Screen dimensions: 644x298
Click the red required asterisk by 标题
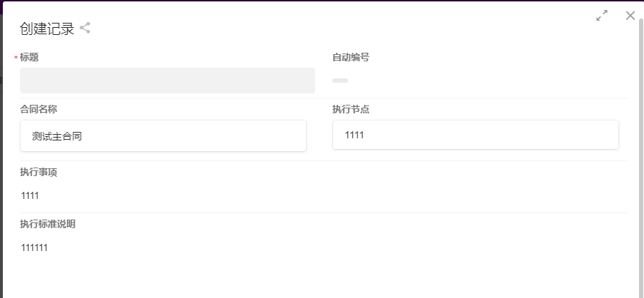16,58
